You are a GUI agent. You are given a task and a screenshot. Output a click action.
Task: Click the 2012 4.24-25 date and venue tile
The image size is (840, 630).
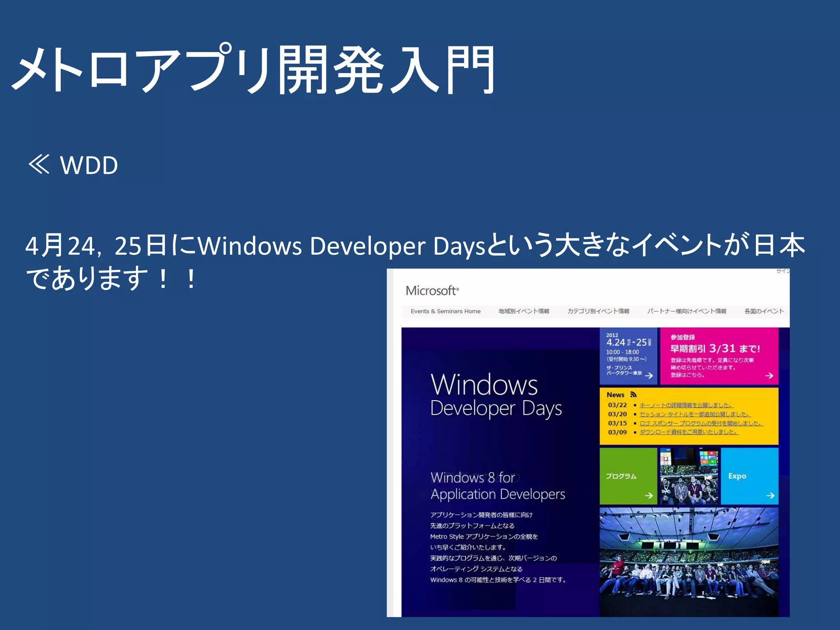628,356
